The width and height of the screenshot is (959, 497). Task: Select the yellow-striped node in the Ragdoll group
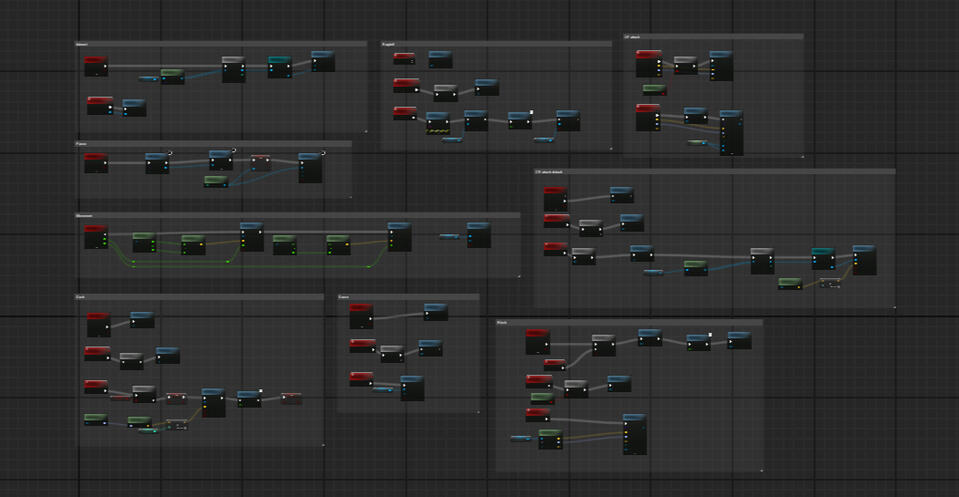point(438,123)
